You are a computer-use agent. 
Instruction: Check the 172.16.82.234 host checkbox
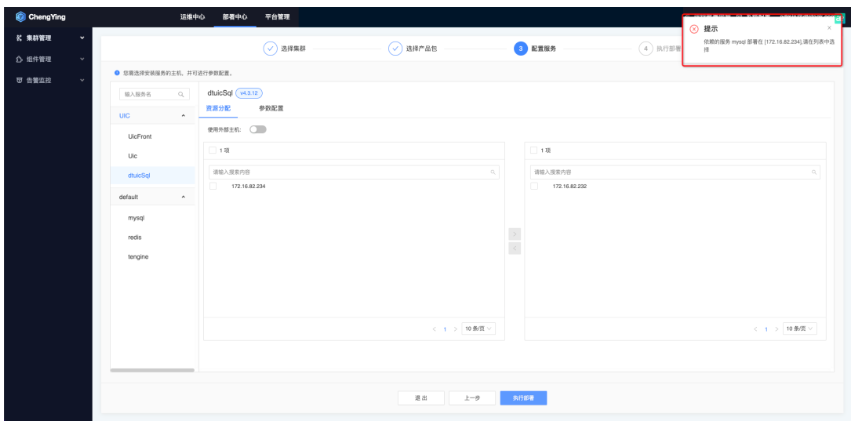pos(213,186)
